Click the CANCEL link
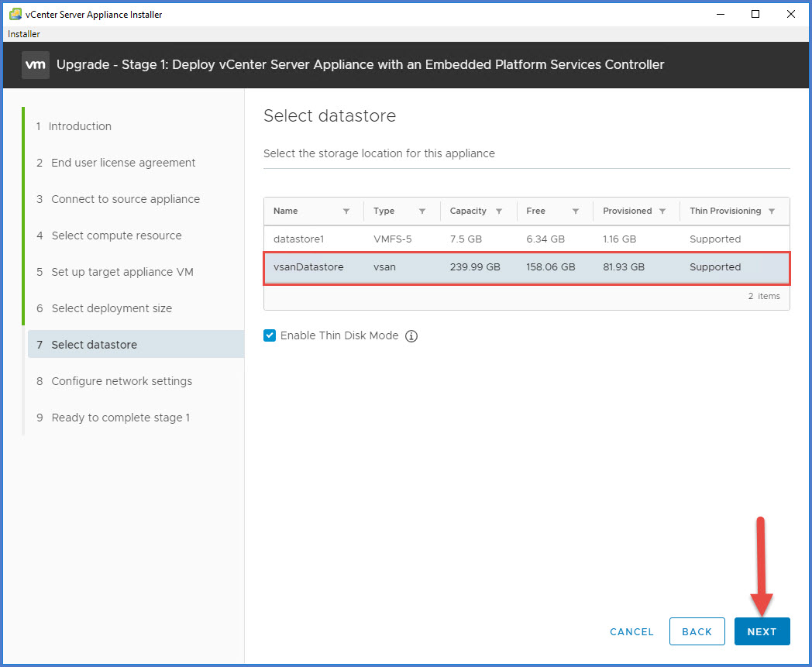The image size is (812, 667). [x=631, y=631]
